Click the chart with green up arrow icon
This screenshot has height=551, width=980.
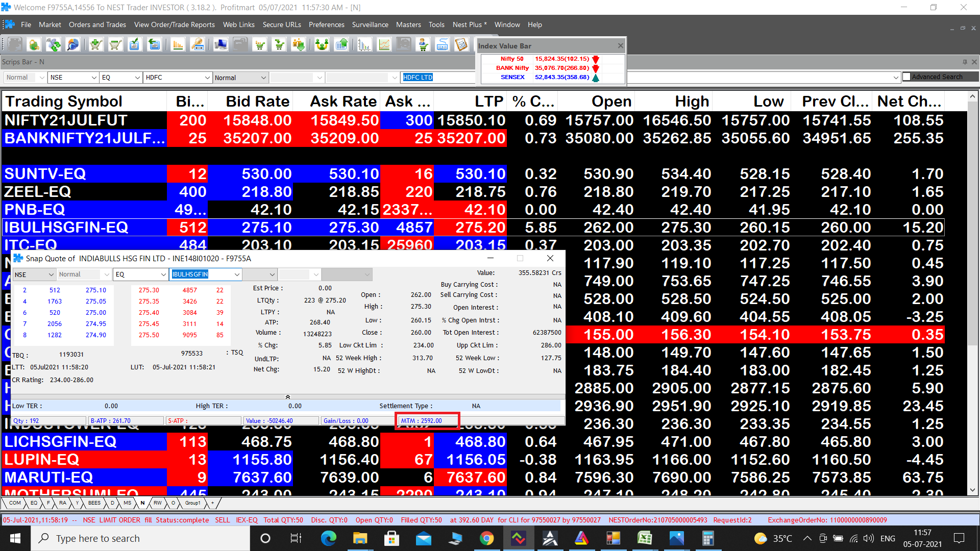(x=341, y=45)
